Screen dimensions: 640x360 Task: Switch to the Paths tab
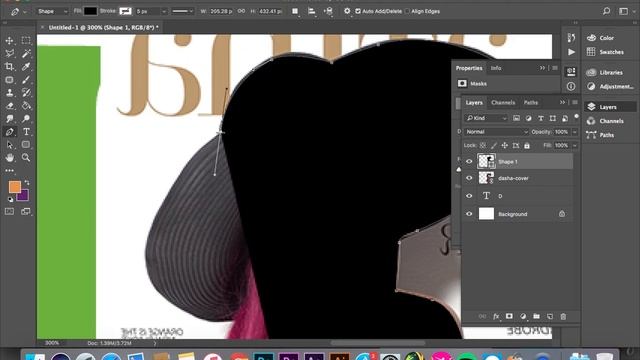coord(531,102)
